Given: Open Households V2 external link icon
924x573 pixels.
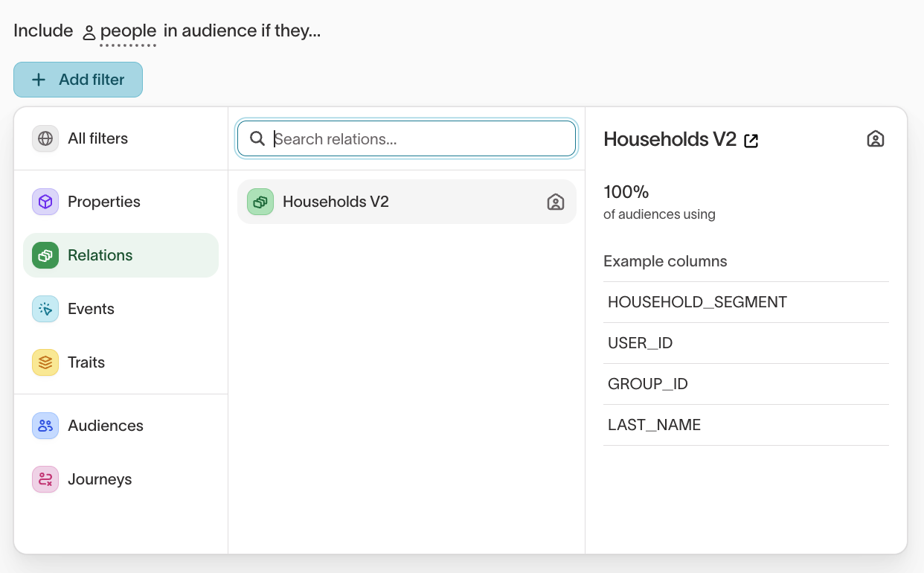Looking at the screenshot, I should pyautogui.click(x=751, y=140).
